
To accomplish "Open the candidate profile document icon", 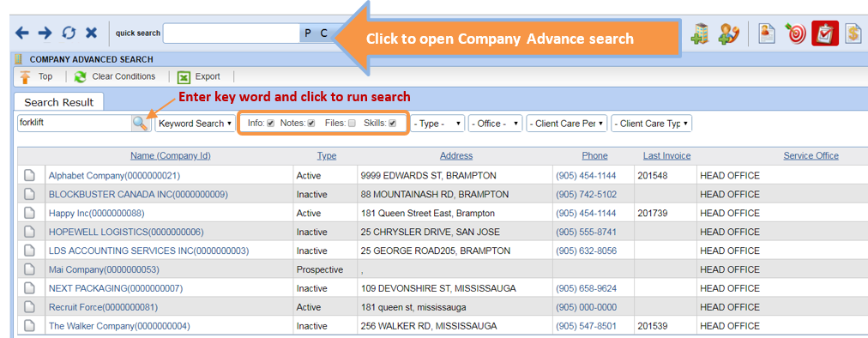I will pyautogui.click(x=767, y=33).
